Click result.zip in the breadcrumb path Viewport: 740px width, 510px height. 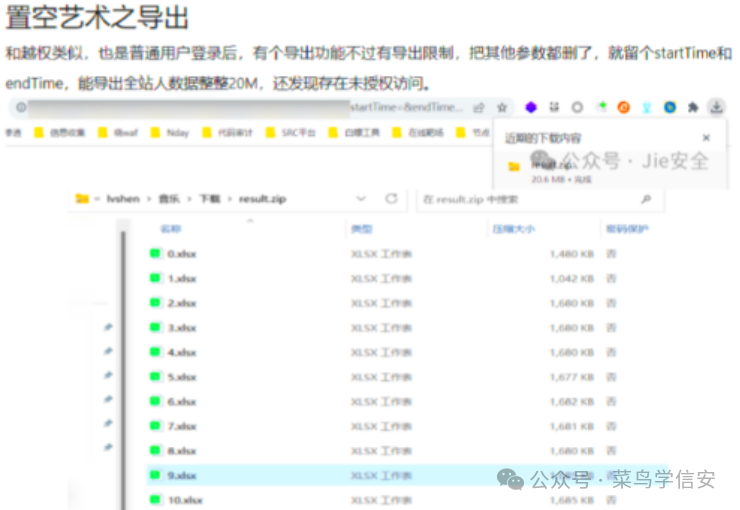pos(262,199)
